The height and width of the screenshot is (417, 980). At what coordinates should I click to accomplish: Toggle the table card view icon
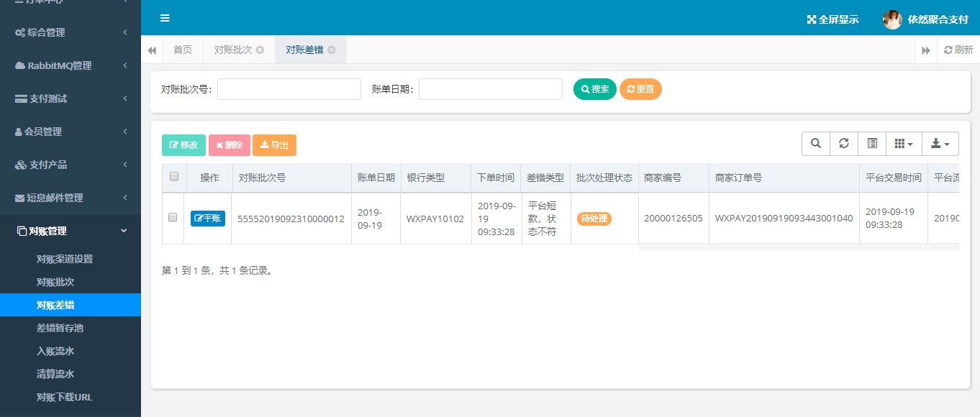click(x=872, y=144)
